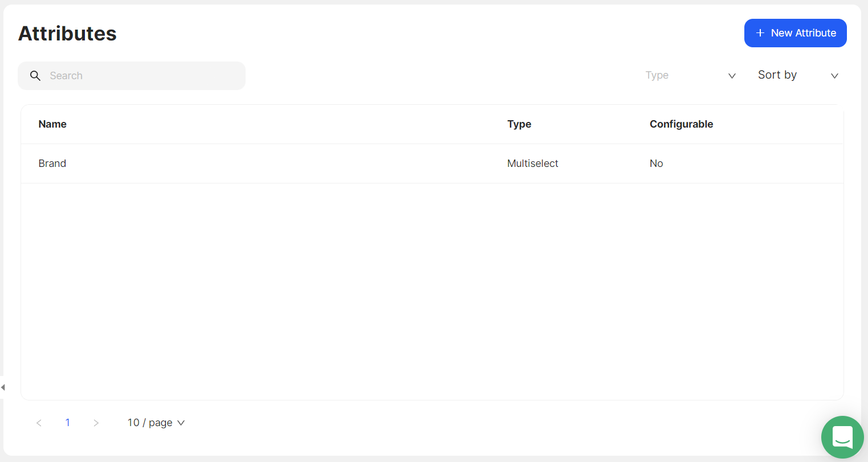868x462 pixels.
Task: Click the Configurable column header
Action: coord(681,124)
